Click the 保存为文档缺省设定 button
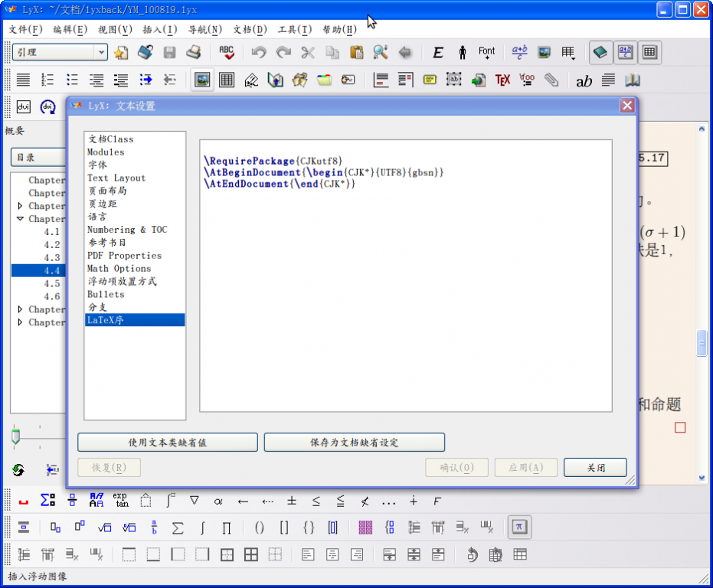 354,442
